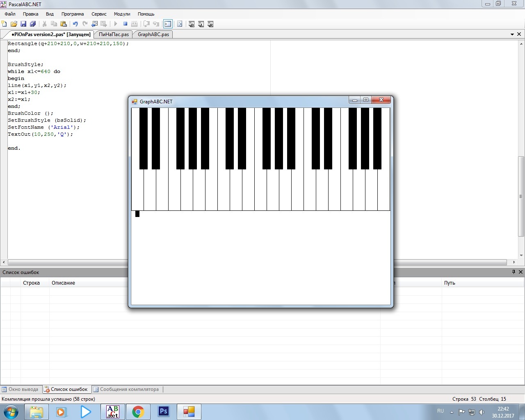Open the Сообщения компилятора tab
The width and height of the screenshot is (525, 420).
click(x=129, y=389)
